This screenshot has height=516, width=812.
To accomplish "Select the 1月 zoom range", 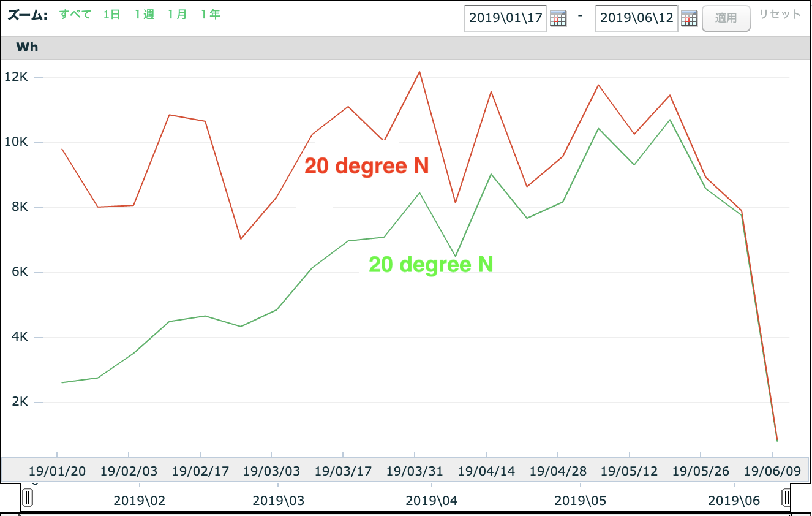I will click(177, 15).
